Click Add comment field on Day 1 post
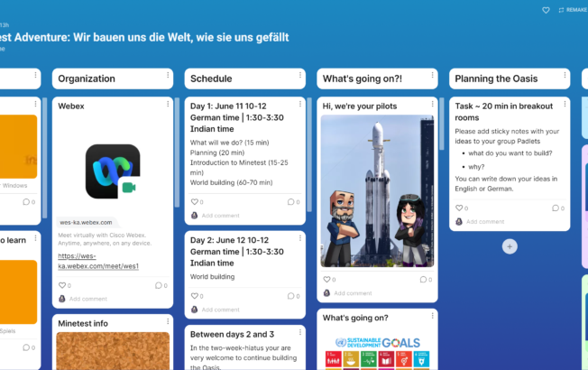588x370 pixels. 220,216
